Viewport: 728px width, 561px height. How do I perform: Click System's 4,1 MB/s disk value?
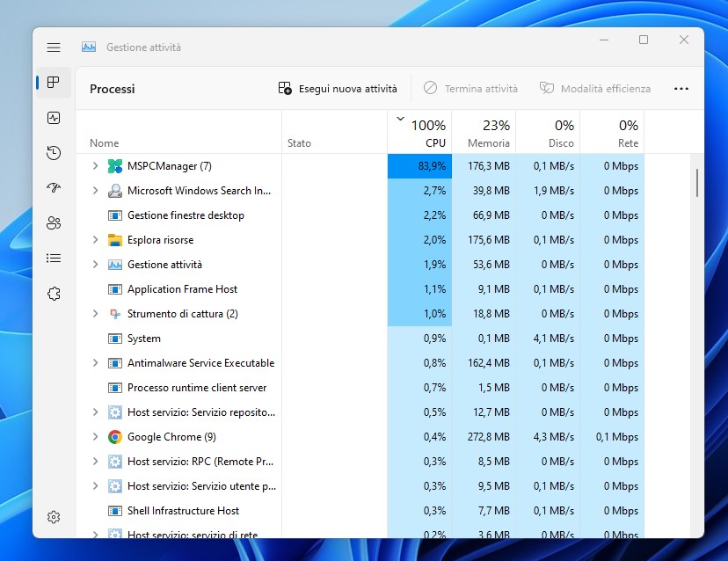(x=553, y=339)
